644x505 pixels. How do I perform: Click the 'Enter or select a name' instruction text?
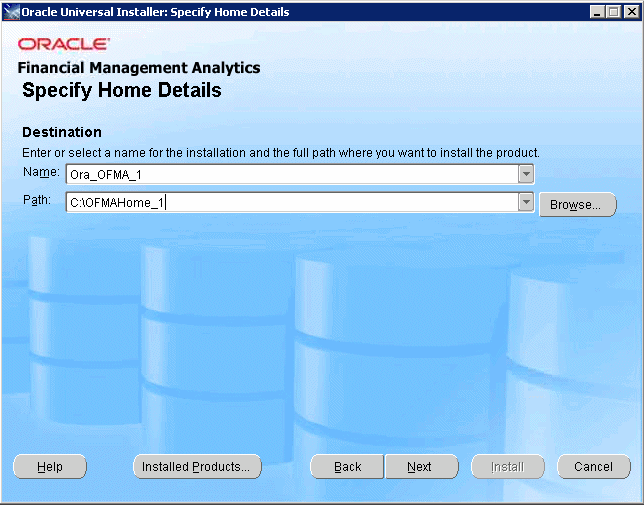[281, 153]
